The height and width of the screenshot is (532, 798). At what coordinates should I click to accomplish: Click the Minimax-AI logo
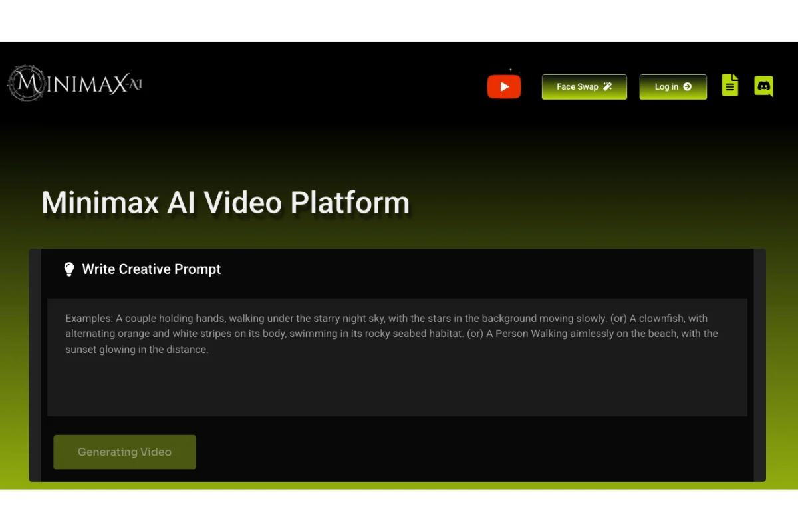[74, 82]
